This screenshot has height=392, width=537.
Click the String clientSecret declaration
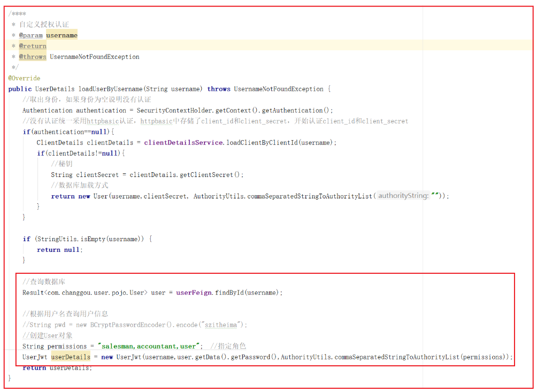(85, 175)
